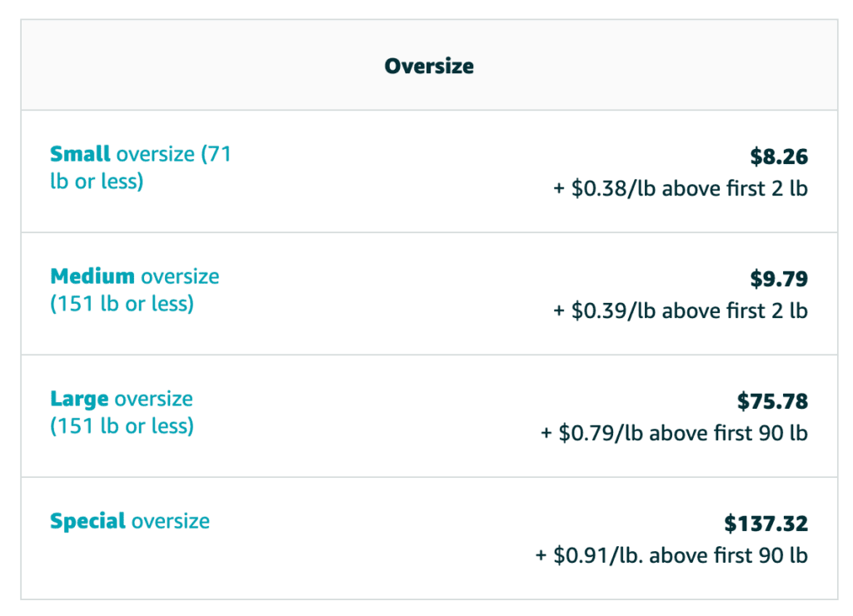Click the bold "Small" link word
Viewport: 853px width, 616px height.
tap(80, 154)
